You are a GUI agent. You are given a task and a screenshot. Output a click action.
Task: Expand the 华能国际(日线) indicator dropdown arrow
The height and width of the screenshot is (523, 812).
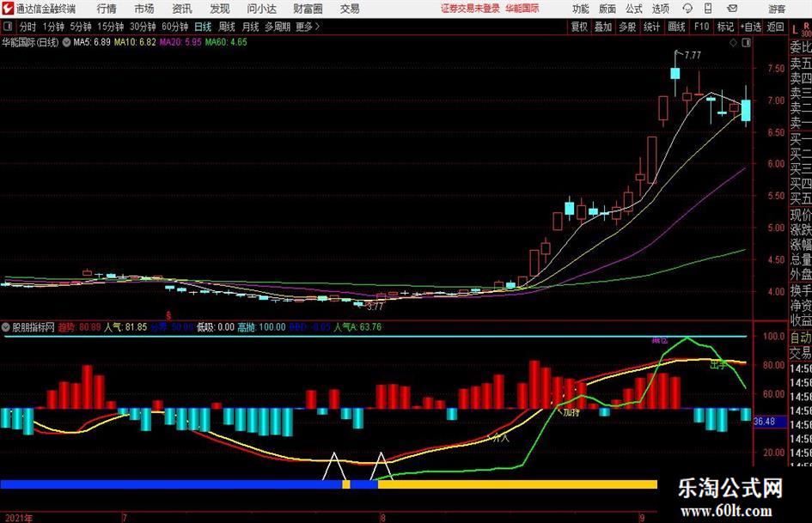click(x=66, y=42)
